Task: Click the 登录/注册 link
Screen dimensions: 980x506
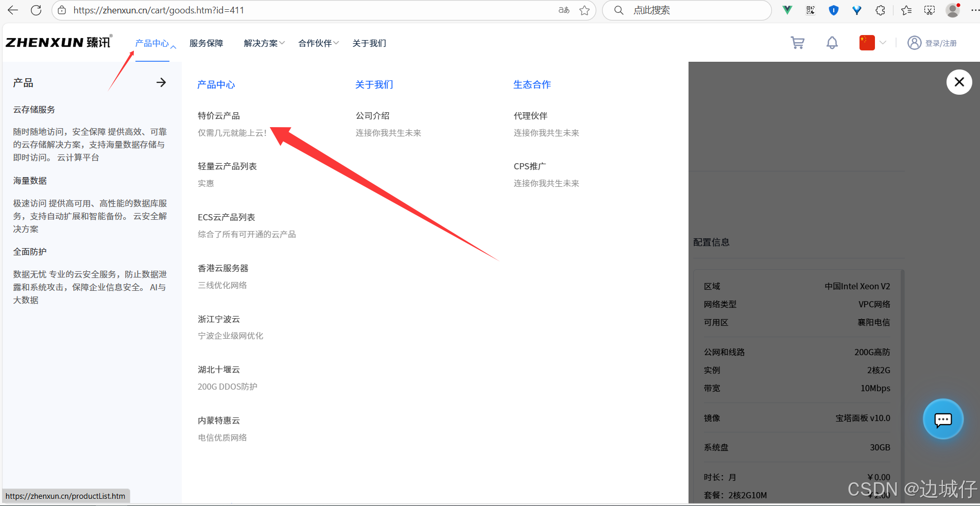Action: (941, 43)
